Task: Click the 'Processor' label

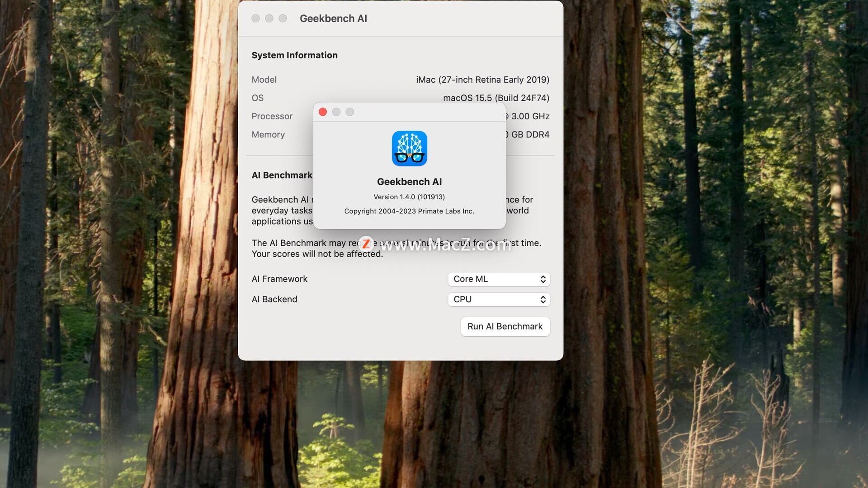Action: point(272,117)
